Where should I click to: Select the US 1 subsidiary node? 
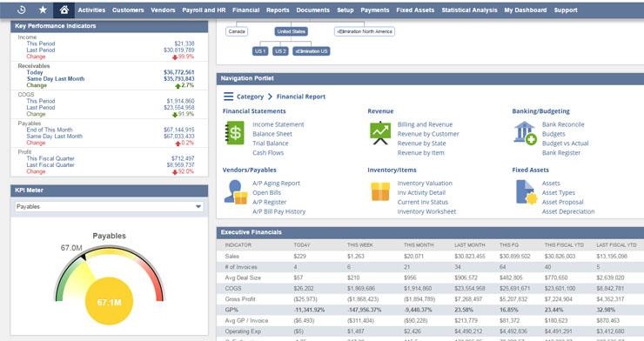(260, 51)
